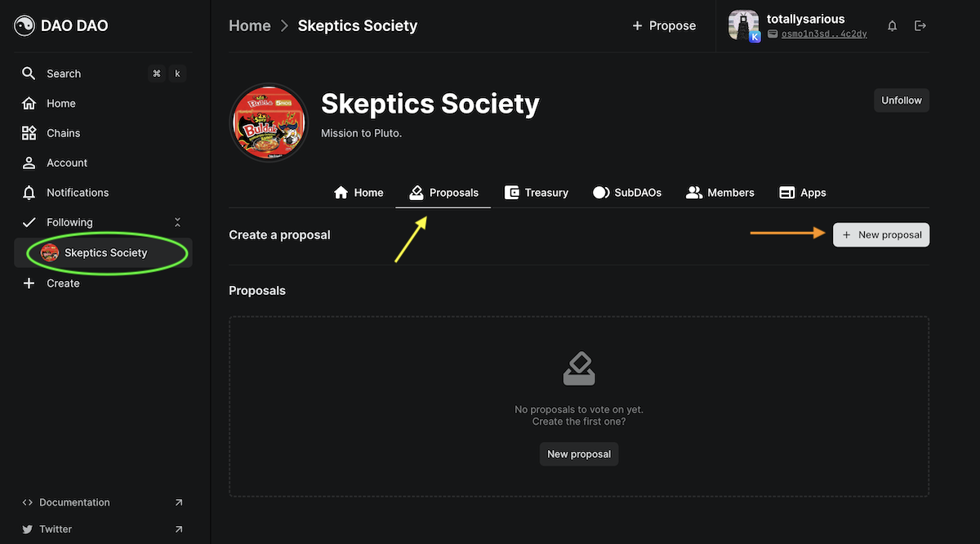The height and width of the screenshot is (544, 980).
Task: Click the New proposal button with plus
Action: pyautogui.click(x=881, y=234)
